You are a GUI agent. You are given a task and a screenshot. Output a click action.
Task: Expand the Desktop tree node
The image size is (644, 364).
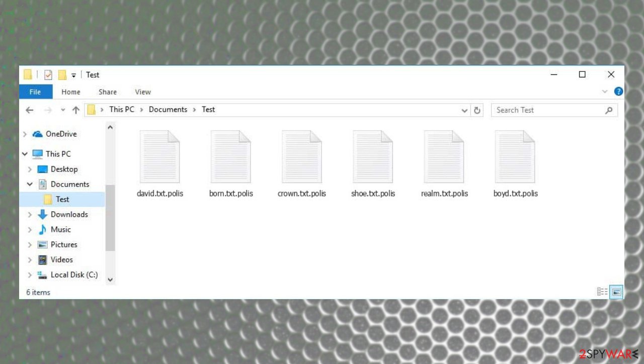pyautogui.click(x=30, y=169)
